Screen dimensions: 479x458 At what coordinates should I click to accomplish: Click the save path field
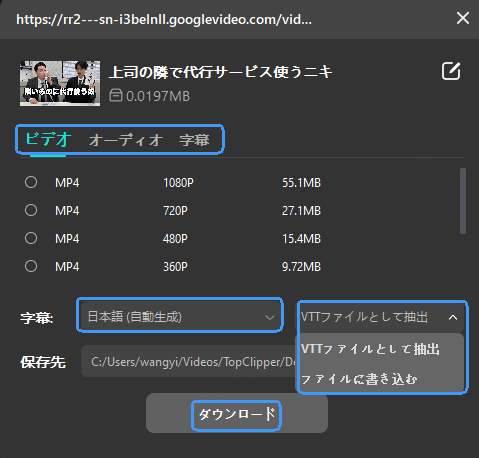point(188,361)
